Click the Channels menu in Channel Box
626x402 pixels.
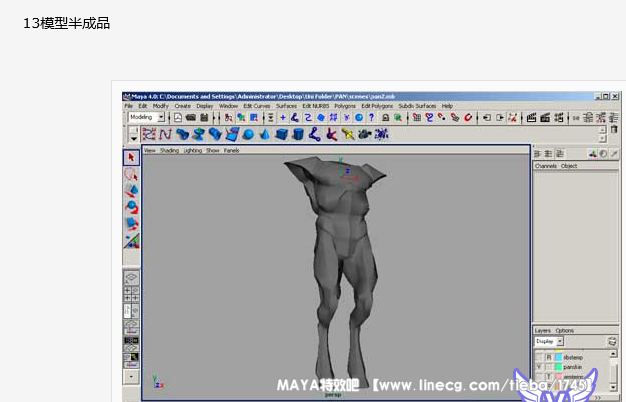pos(546,166)
